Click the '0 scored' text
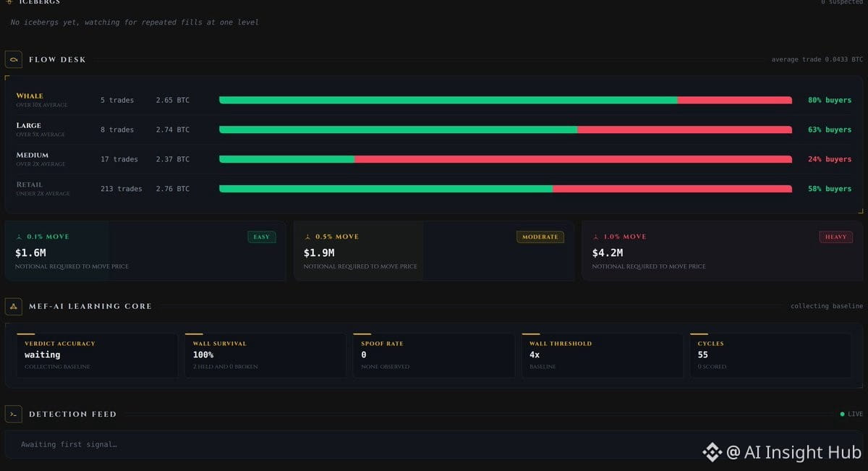 pos(712,367)
